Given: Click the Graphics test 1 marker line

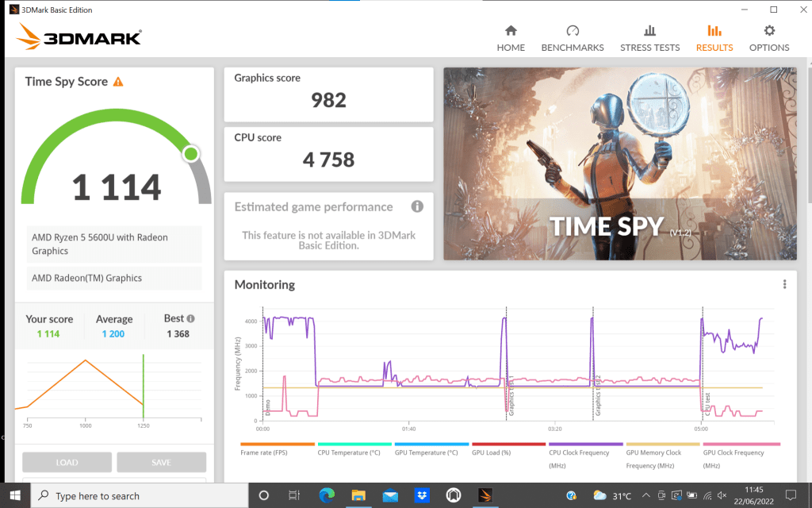Looking at the screenshot, I should [507, 363].
